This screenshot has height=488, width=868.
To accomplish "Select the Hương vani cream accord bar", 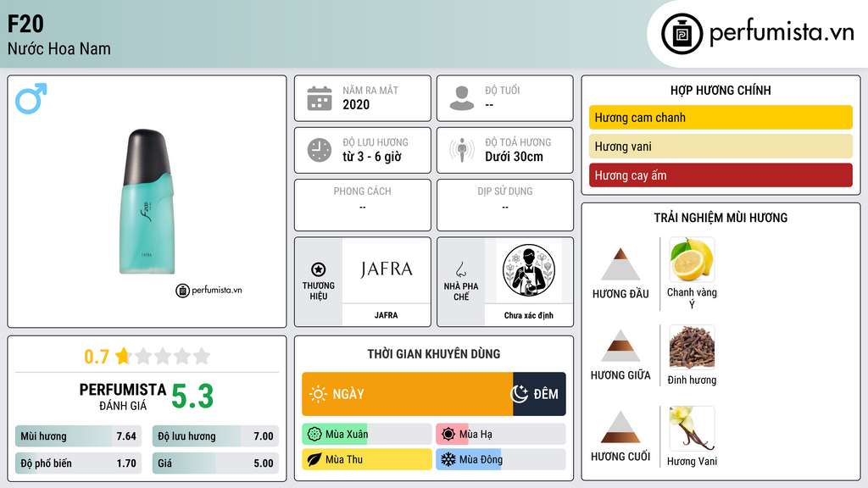I will click(x=721, y=146).
